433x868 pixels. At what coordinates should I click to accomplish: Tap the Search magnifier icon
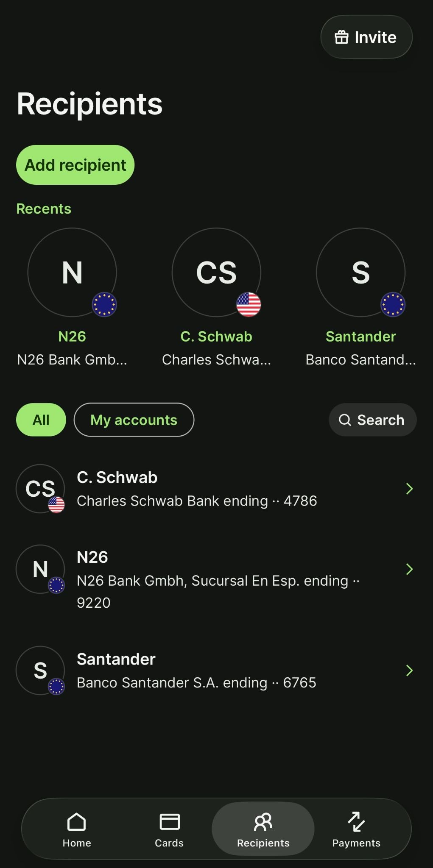pyautogui.click(x=345, y=420)
